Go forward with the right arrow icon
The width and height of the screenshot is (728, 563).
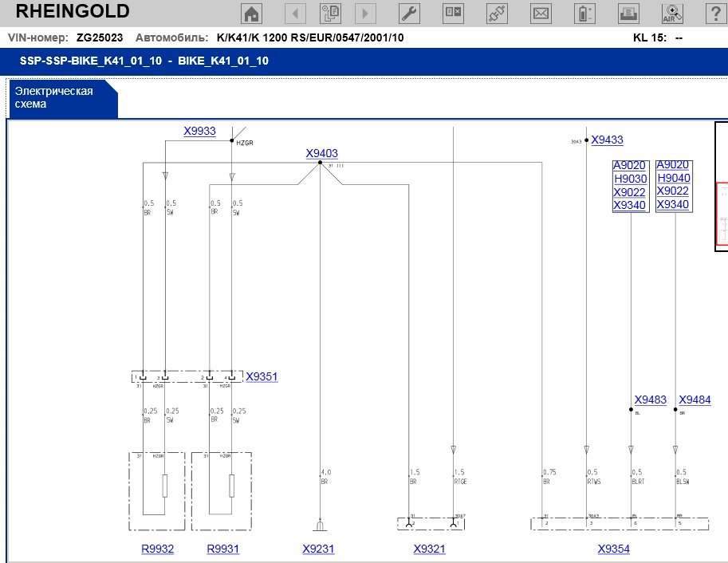(x=365, y=13)
